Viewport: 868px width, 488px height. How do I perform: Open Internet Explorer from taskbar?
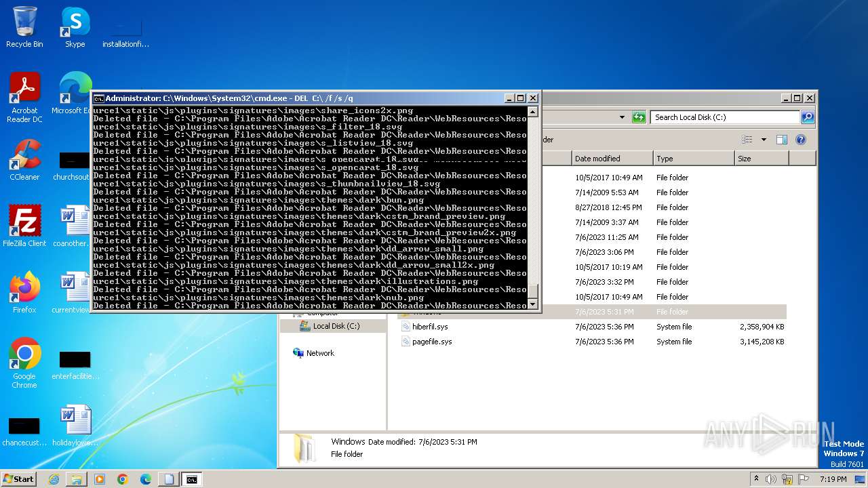coord(54,479)
